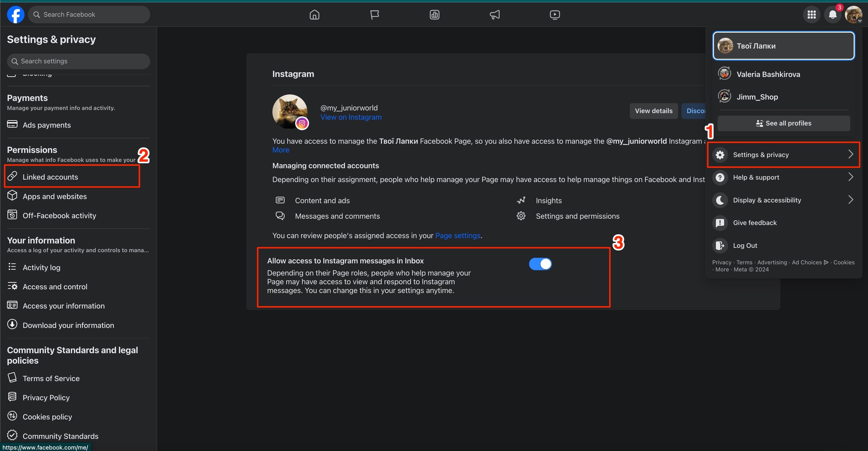
Task: Click the View details button
Action: [653, 111]
